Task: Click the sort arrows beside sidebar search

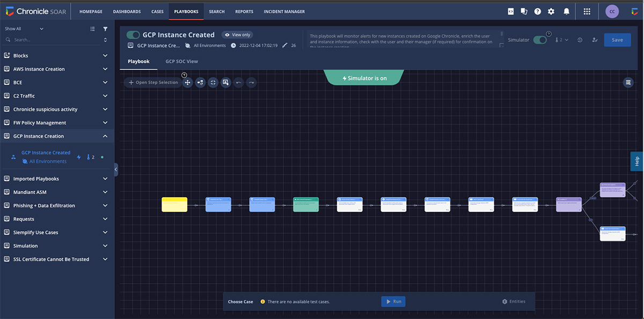Action: pos(105,40)
